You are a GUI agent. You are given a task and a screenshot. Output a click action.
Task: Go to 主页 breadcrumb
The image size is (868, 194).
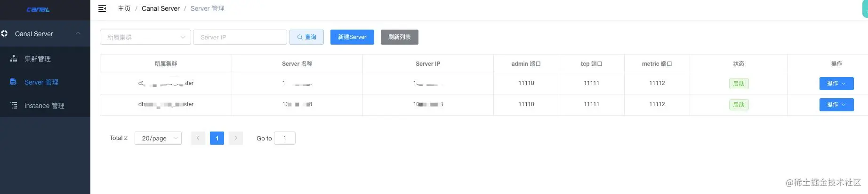124,8
